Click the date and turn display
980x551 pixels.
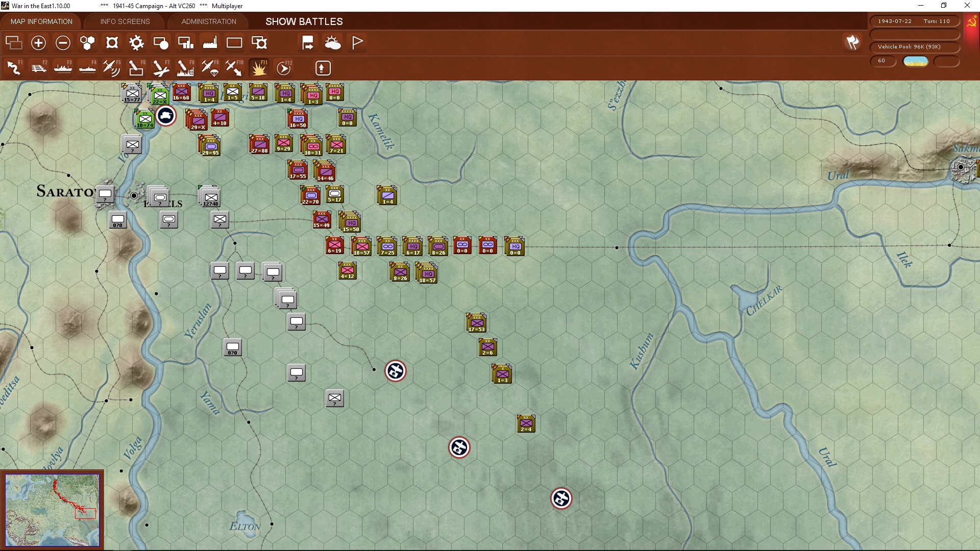(914, 21)
